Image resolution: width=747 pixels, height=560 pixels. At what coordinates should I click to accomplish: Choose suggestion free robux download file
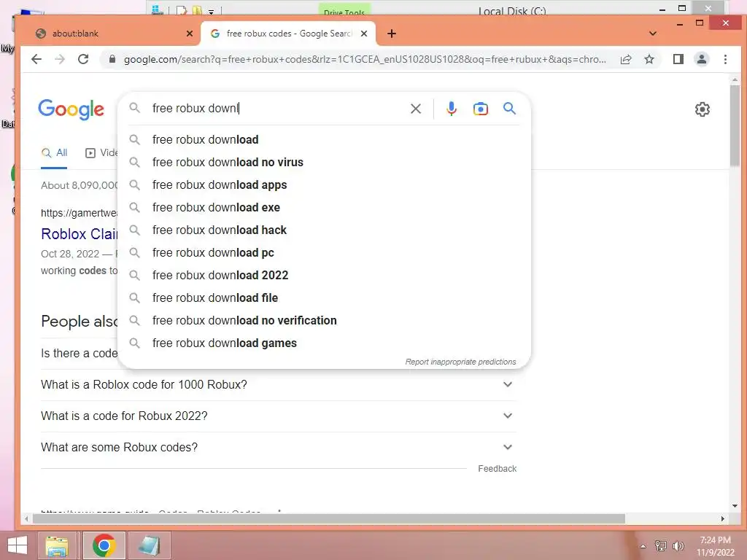coord(324,298)
